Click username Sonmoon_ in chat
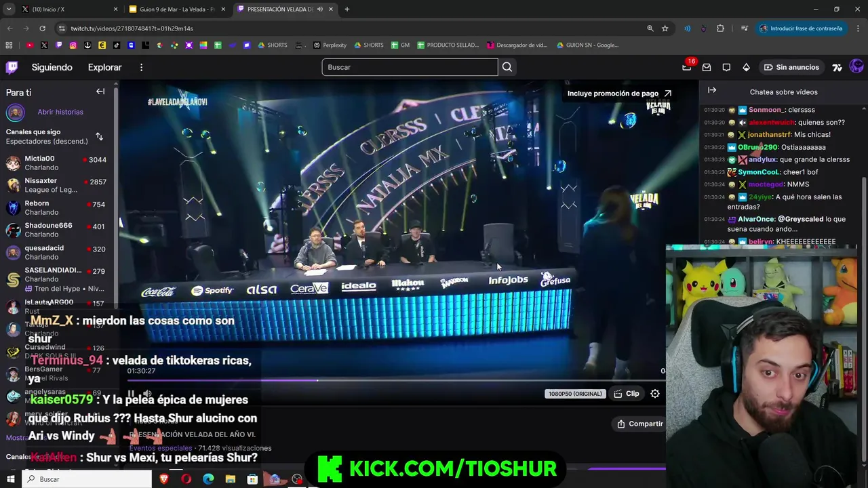 (x=766, y=110)
